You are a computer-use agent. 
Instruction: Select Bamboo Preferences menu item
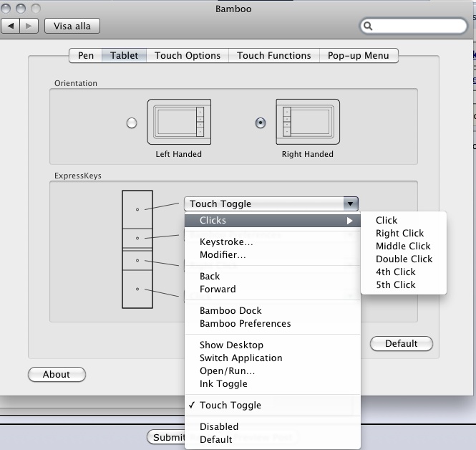pos(272,323)
